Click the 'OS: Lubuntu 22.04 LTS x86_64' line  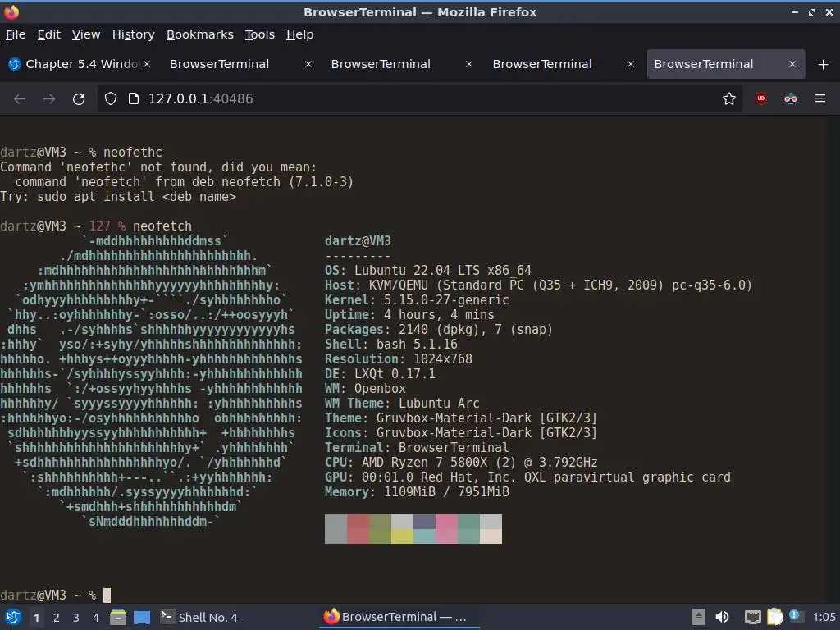tap(428, 270)
